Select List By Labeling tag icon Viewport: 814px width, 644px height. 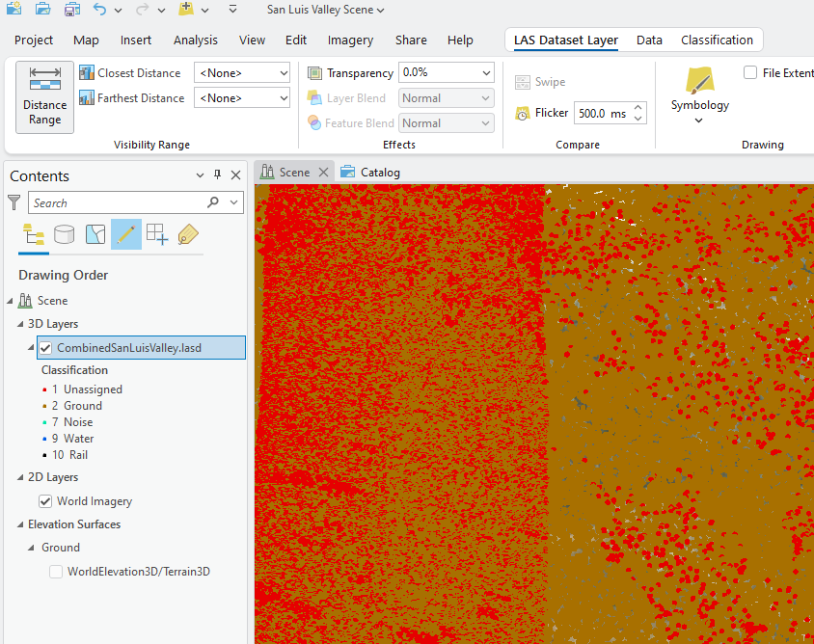[x=187, y=234]
